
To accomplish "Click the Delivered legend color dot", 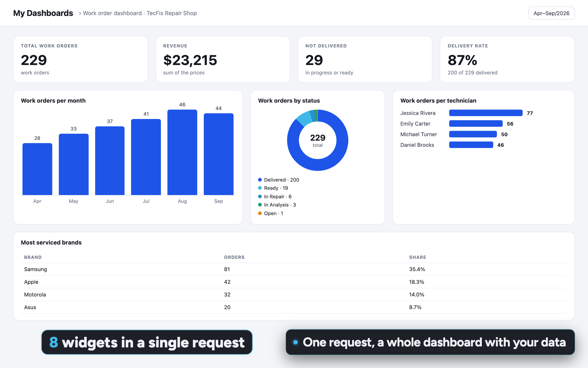I will coord(260,180).
